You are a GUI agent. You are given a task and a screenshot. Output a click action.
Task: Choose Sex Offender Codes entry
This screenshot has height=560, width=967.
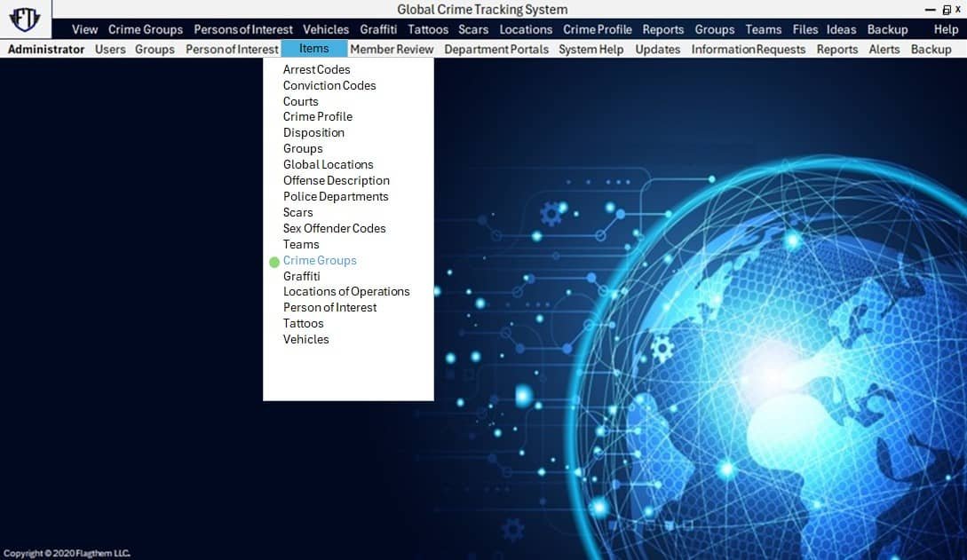click(334, 228)
